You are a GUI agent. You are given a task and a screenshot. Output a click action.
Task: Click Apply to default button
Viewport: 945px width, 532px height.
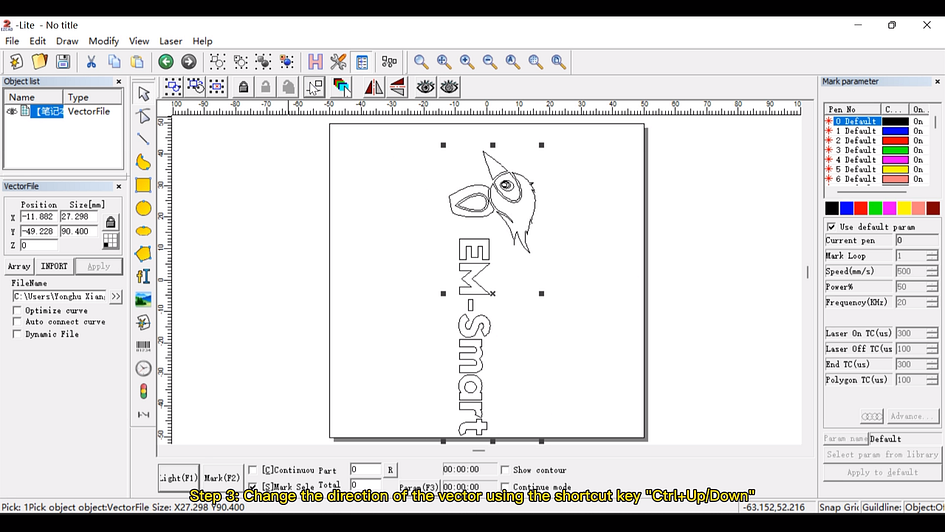tap(882, 472)
